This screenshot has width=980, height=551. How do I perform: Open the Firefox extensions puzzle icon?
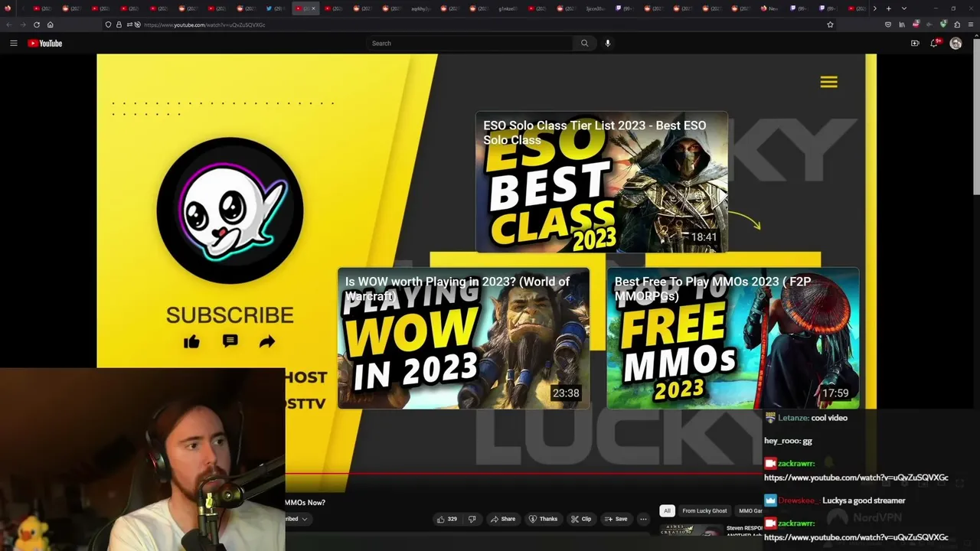tap(957, 24)
